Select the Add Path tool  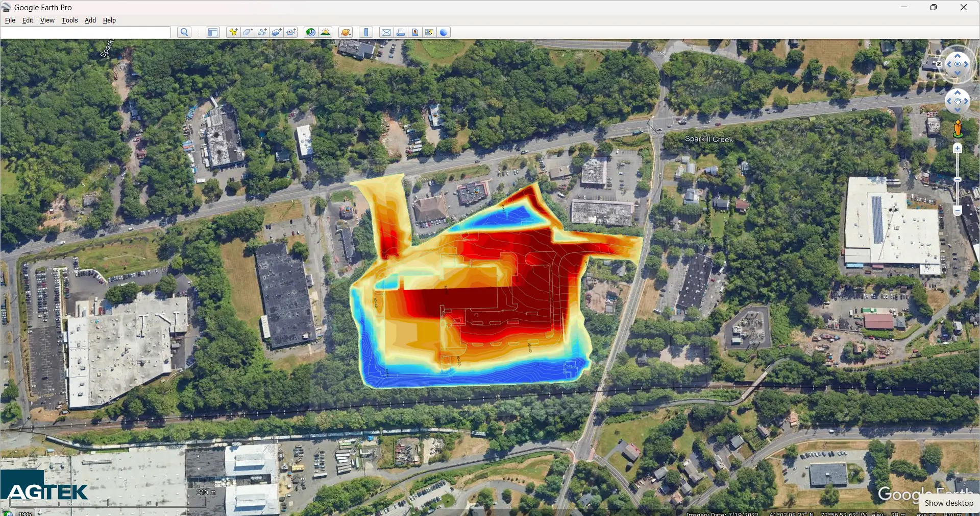click(262, 32)
